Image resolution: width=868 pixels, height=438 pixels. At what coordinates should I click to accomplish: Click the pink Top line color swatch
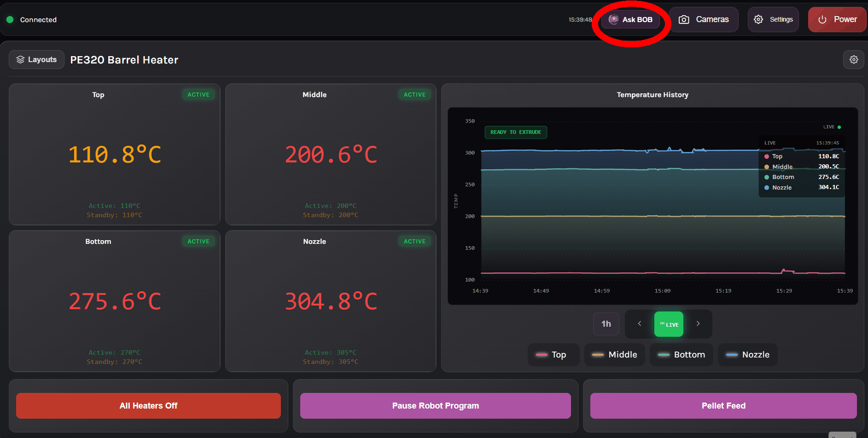(x=542, y=355)
